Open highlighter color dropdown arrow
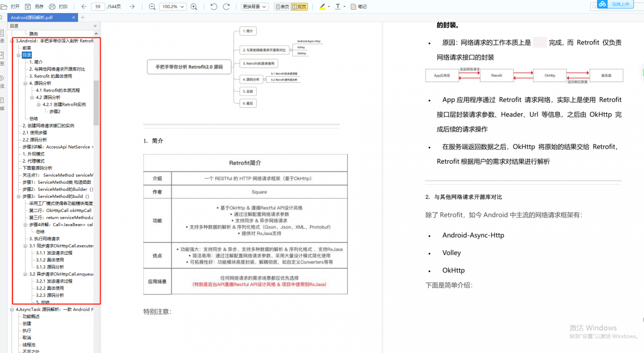 click(x=329, y=7)
